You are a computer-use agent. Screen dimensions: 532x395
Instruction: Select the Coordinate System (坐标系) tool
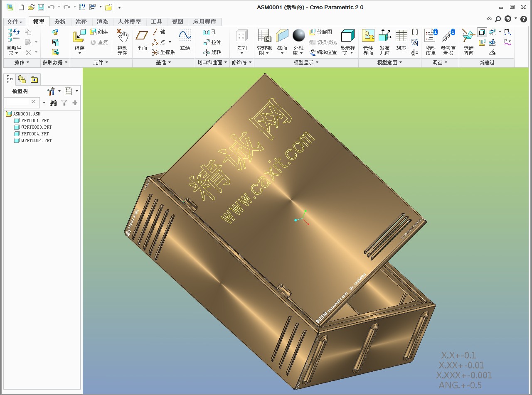click(164, 52)
